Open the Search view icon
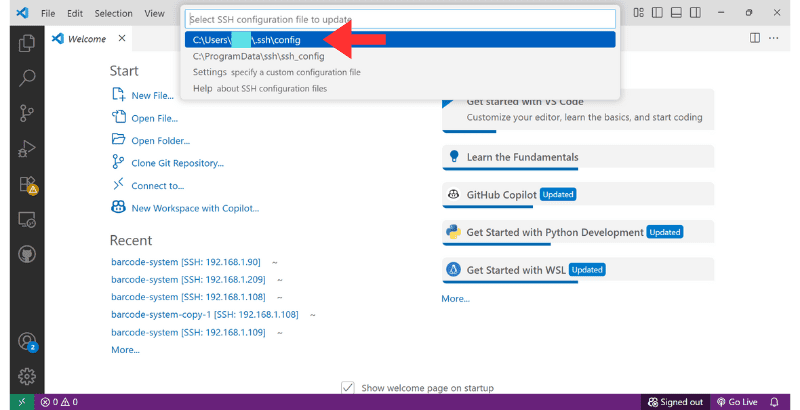 point(27,78)
